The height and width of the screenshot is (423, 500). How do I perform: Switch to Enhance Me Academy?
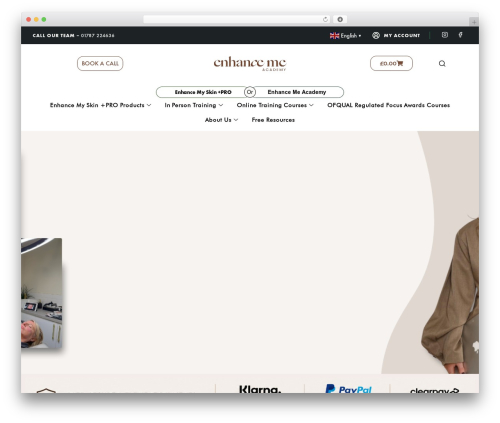pyautogui.click(x=297, y=92)
